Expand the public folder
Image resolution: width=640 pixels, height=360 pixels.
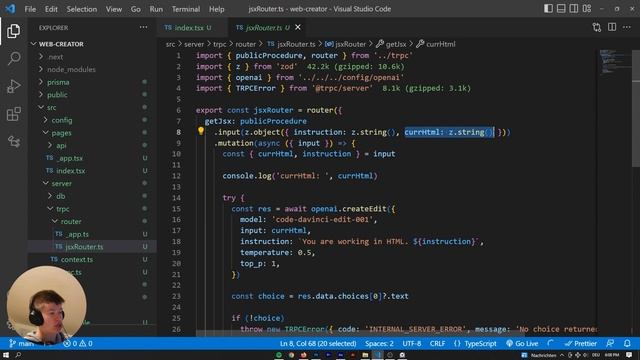click(x=57, y=95)
